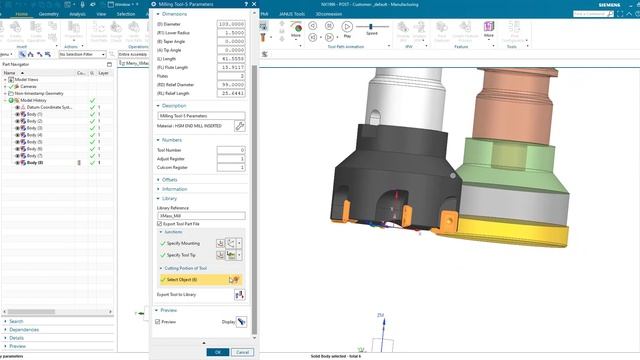Expand the Details panel
This screenshot has width=640, height=360.
click(x=16, y=338)
